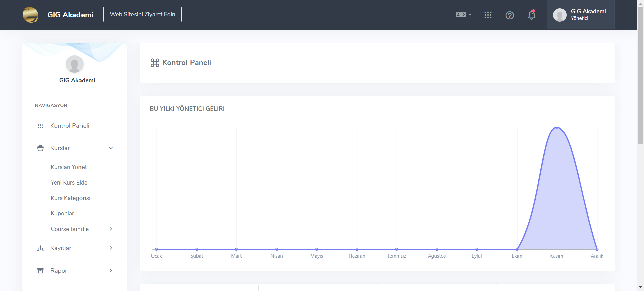
Task: Open Kontrol Paneli in sidebar
Action: click(x=69, y=126)
